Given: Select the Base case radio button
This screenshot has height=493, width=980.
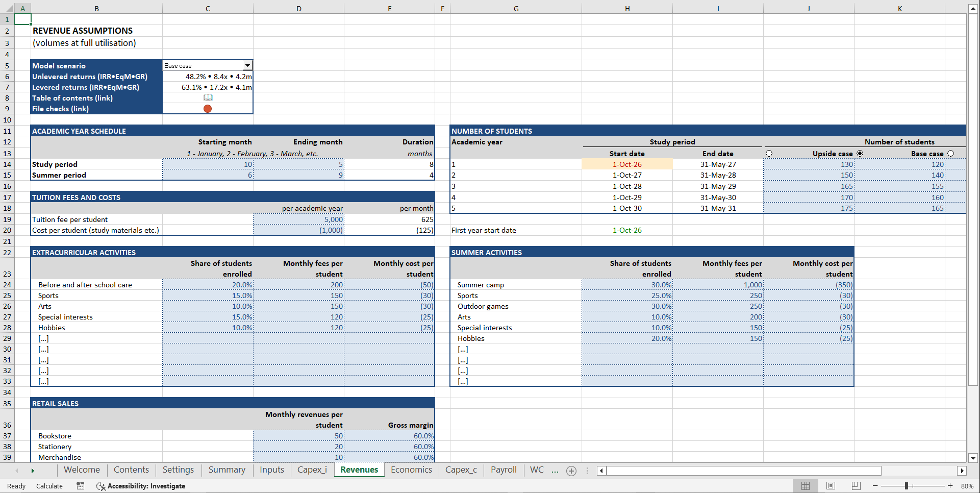Looking at the screenshot, I should pos(951,153).
